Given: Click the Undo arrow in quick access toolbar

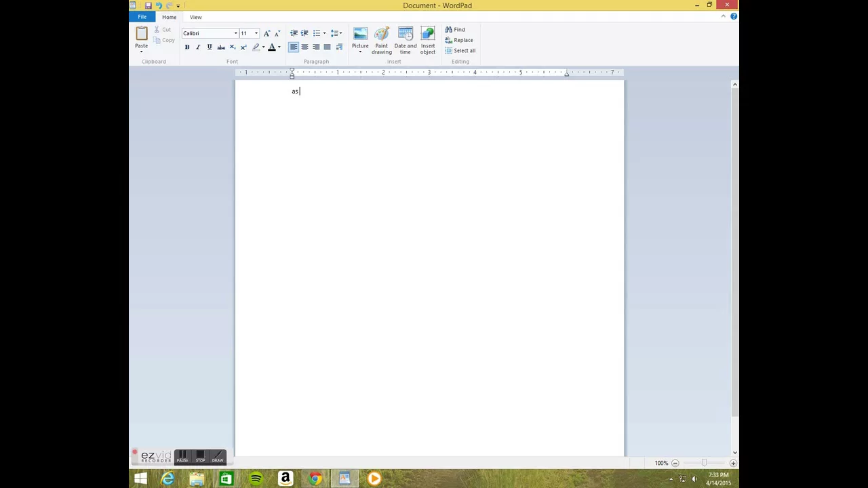Looking at the screenshot, I should [159, 5].
